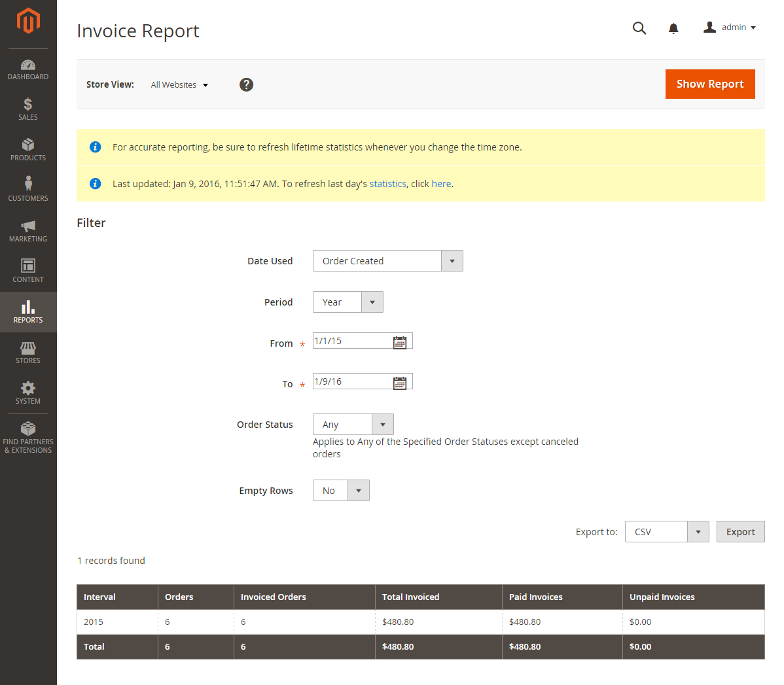Screen dimensions: 784x685
Task: Click the Magento logo icon
Action: pos(28,21)
